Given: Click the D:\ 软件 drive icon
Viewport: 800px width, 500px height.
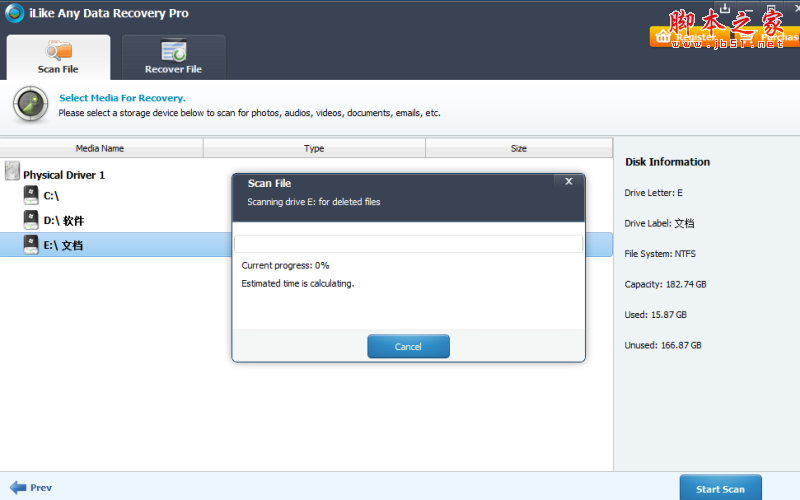Looking at the screenshot, I should [31, 220].
